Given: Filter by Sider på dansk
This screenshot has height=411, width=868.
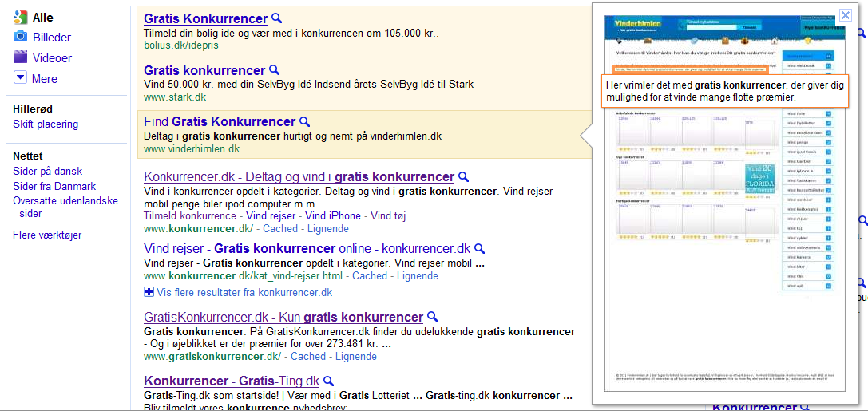Looking at the screenshot, I should point(48,172).
